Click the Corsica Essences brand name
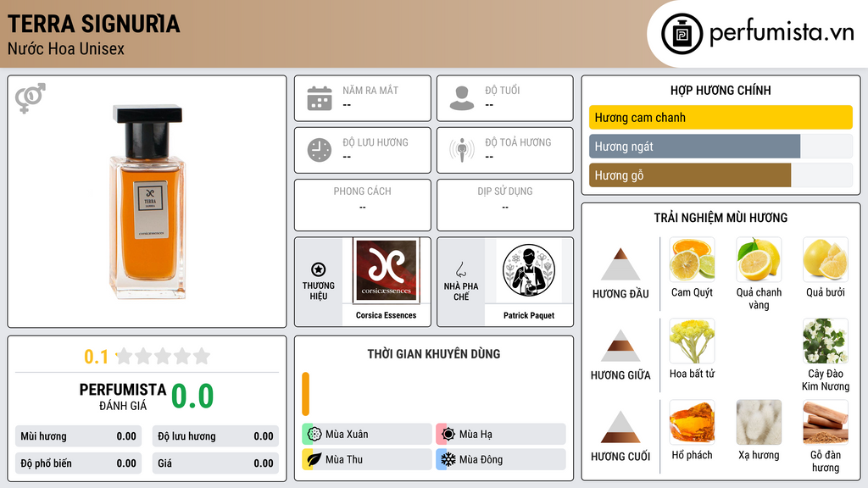Viewport: 868px width, 488px height. point(386,315)
